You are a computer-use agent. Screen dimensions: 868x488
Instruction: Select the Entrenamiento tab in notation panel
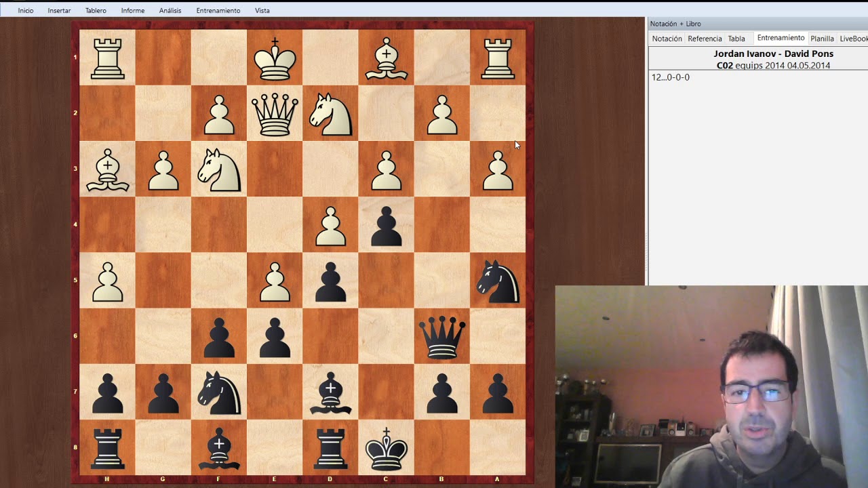[x=781, y=38]
